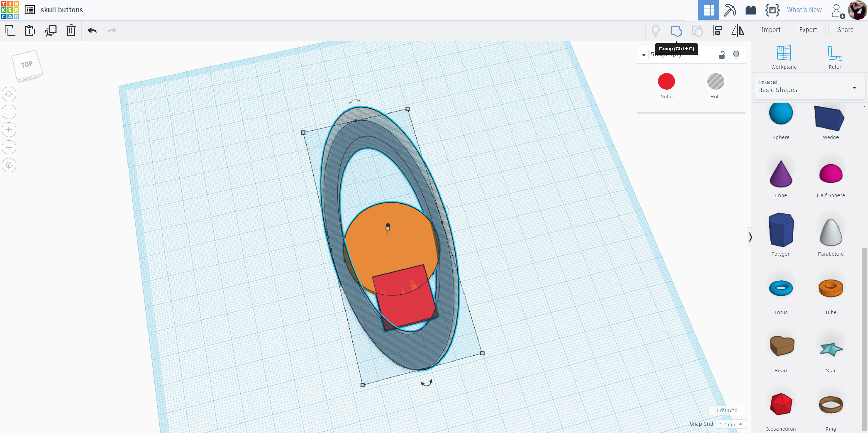Select the Ungroup tool
The width and height of the screenshot is (868, 433).
point(697,30)
